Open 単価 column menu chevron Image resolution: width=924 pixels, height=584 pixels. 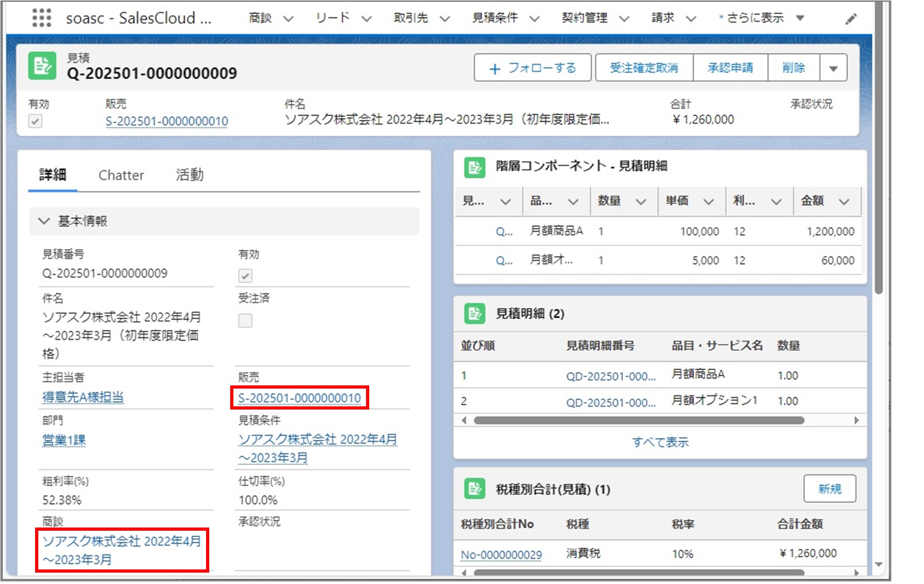click(708, 202)
